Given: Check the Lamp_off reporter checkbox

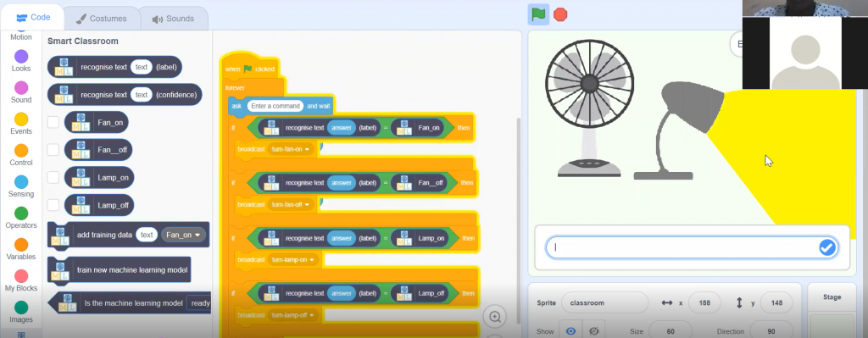Looking at the screenshot, I should (53, 205).
